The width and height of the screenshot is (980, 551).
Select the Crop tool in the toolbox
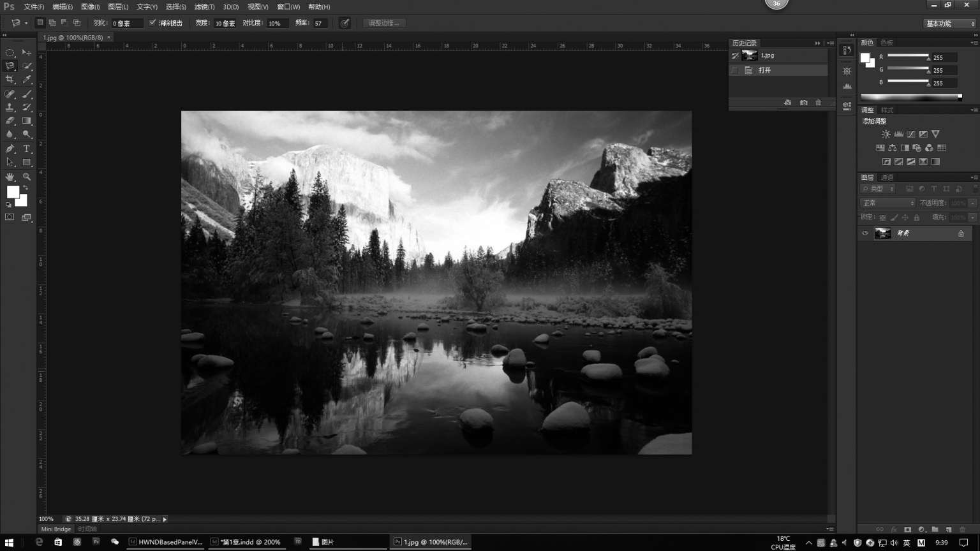coord(10,80)
